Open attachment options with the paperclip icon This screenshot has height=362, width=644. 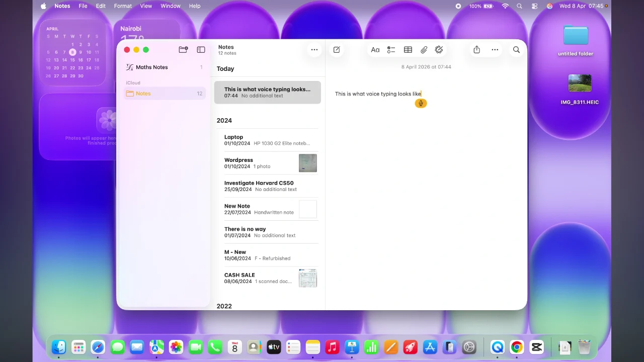[x=424, y=49]
